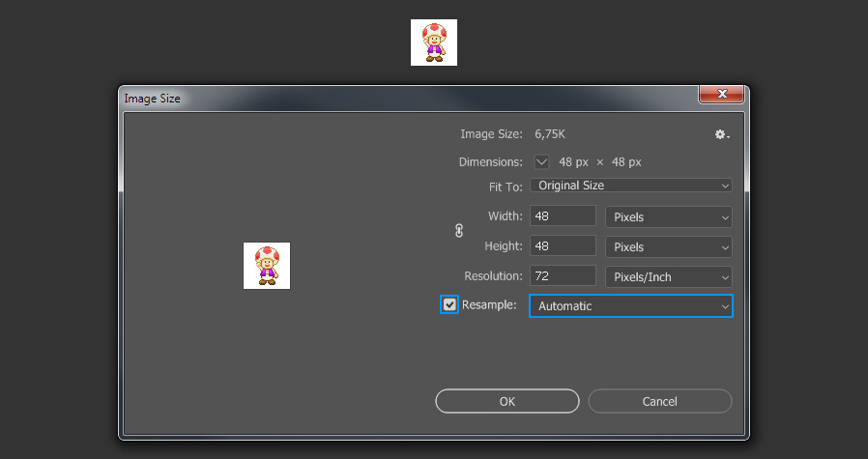The width and height of the screenshot is (868, 459).
Task: Click the Resample label text
Action: [x=489, y=305]
